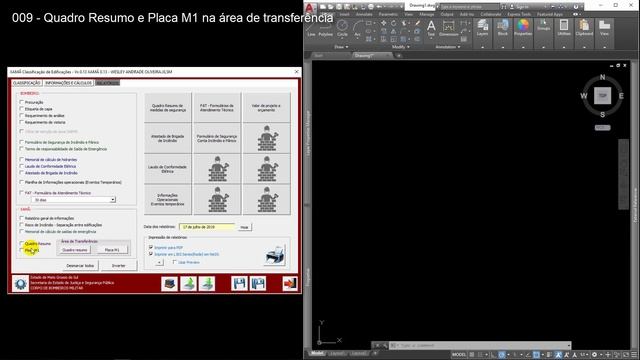Click the Desmarcar todos button
Screen dimensions: 640x360
pyautogui.click(x=80, y=266)
